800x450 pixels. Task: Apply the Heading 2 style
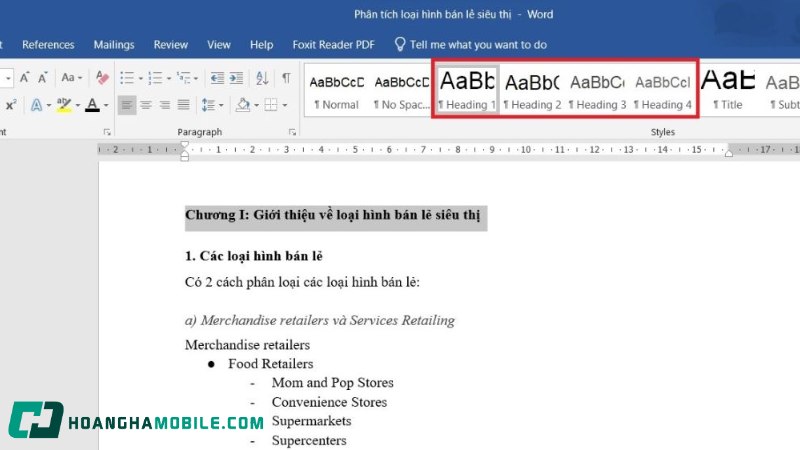532,89
